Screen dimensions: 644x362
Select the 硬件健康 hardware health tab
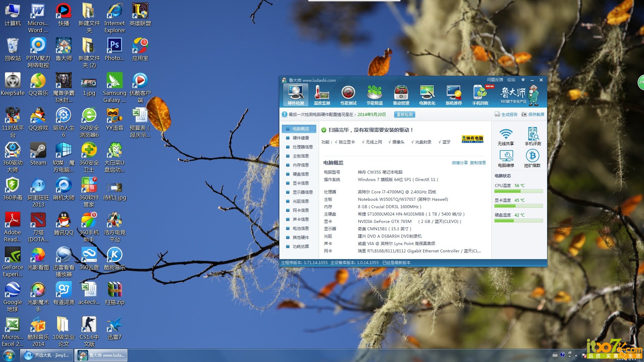[x=299, y=138]
